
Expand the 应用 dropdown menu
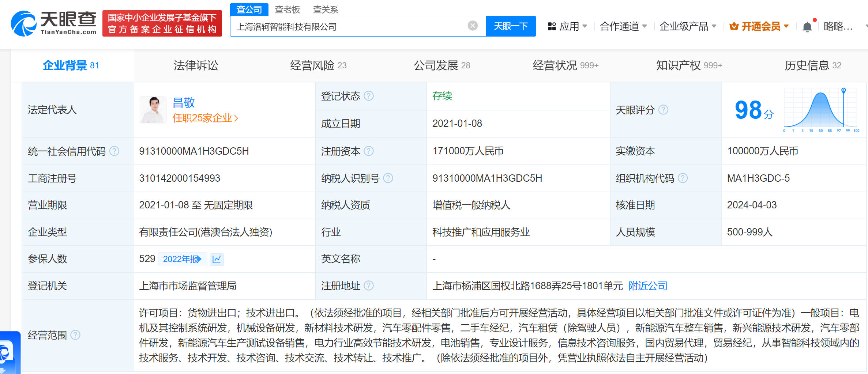567,26
